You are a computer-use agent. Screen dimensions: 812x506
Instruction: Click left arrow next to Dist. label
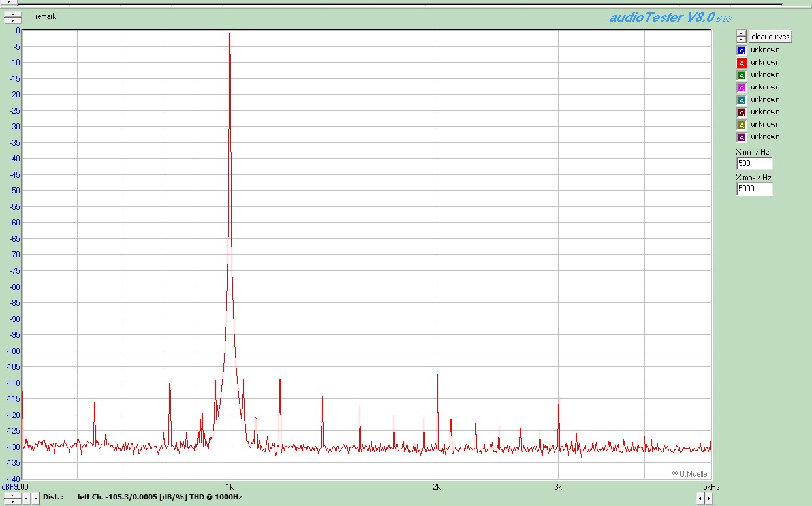pyautogui.click(x=27, y=498)
